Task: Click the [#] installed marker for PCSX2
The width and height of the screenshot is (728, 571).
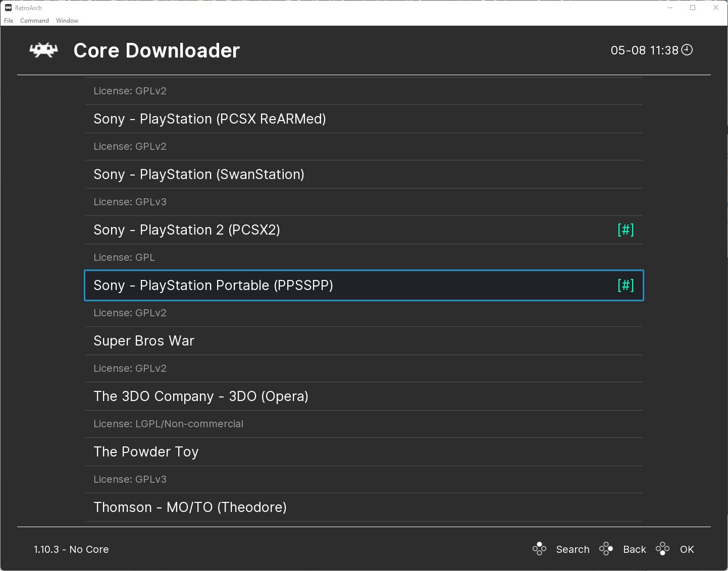Action: (x=626, y=230)
